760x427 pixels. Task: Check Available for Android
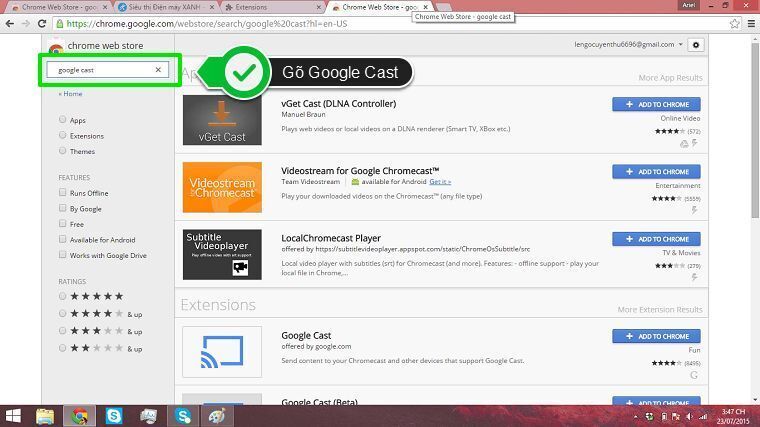pos(63,239)
